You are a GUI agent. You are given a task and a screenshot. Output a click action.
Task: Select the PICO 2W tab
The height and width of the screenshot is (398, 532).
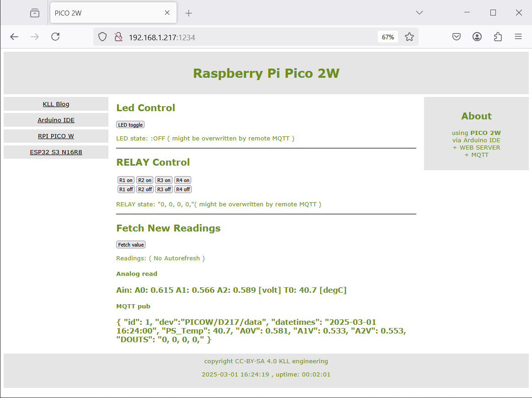pyautogui.click(x=113, y=13)
